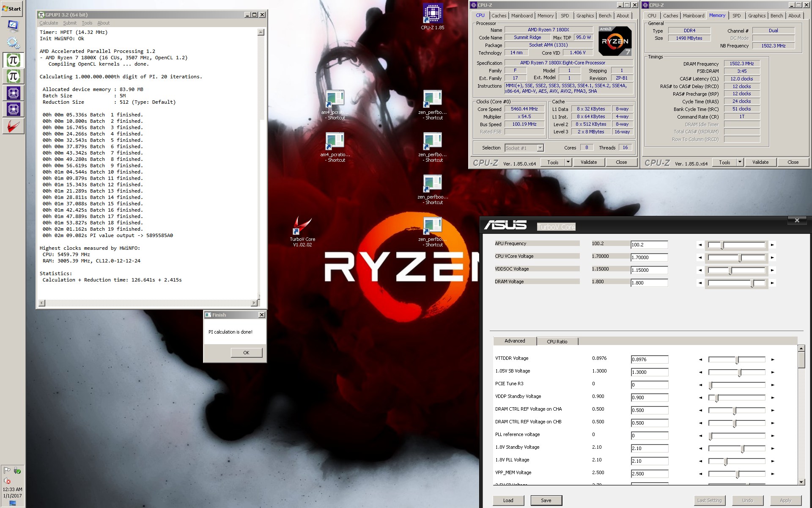Click the muted volume tray icon
This screenshot has width=812, height=508.
pos(7,480)
